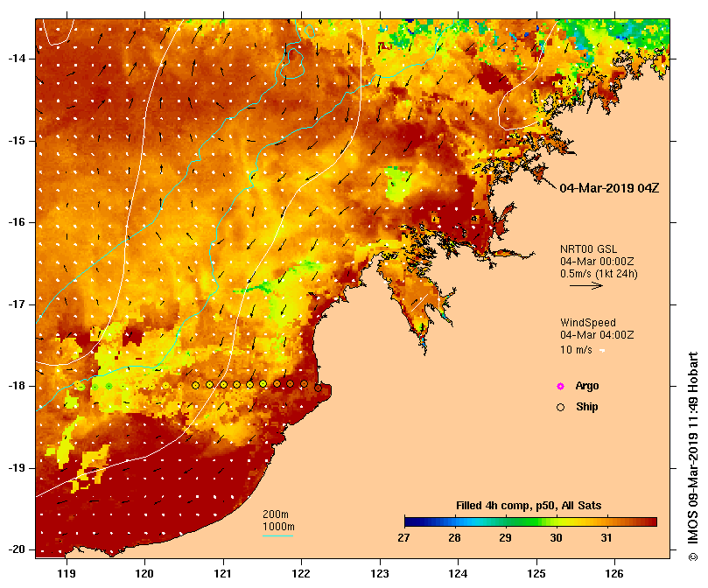Click '0.5m/s (1kt 24h)' scale text

(x=599, y=274)
